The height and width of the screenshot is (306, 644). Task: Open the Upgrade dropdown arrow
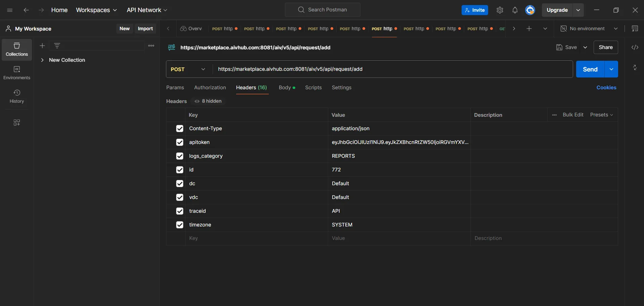[578, 10]
